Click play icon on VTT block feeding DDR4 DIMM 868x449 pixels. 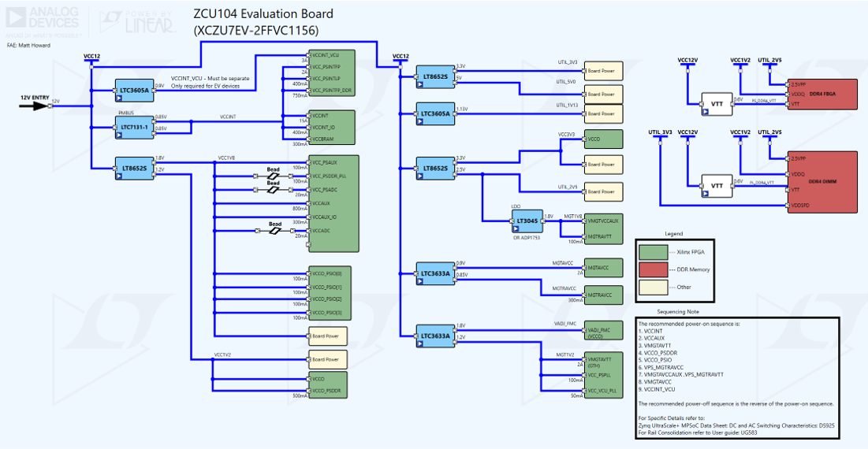click(706, 192)
